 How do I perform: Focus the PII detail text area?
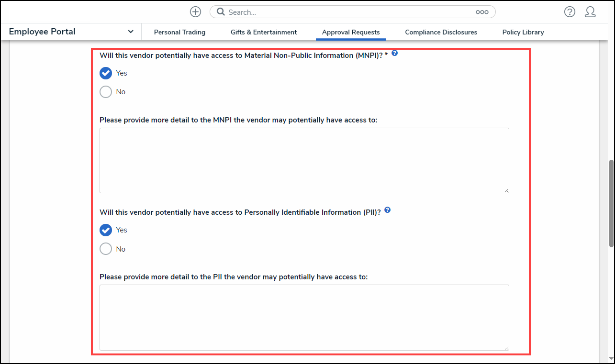pyautogui.click(x=304, y=317)
